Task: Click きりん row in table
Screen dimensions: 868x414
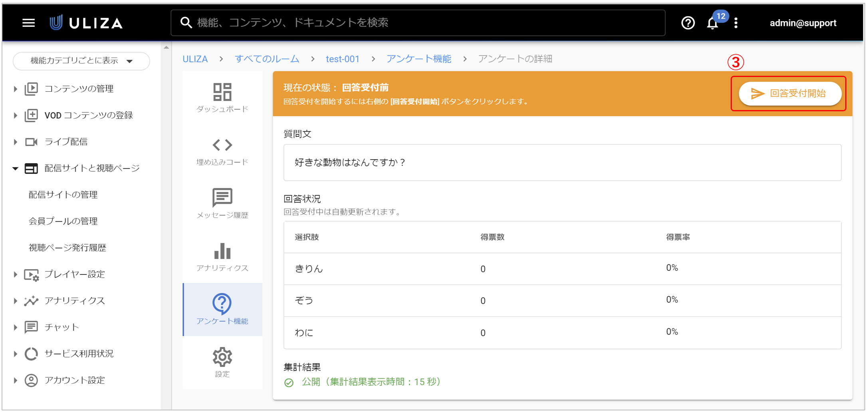Action: tap(562, 269)
